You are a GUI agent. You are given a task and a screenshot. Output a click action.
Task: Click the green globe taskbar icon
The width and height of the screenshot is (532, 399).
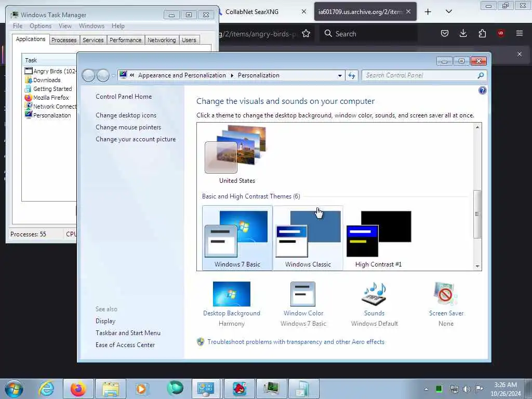click(175, 389)
